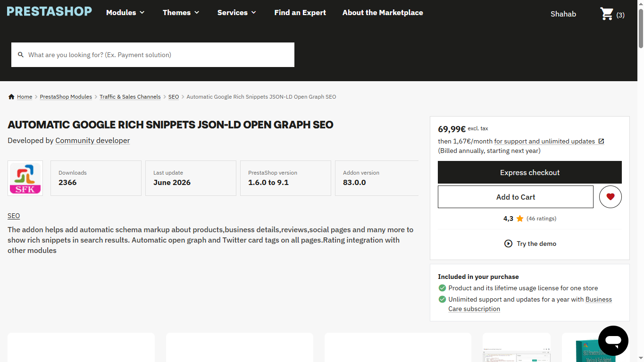
Task: Open Find an Expert page
Action: pyautogui.click(x=300, y=13)
